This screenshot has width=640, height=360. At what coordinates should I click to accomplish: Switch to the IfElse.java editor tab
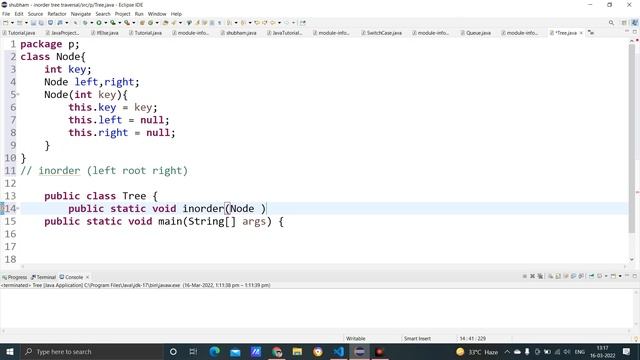pos(104,33)
